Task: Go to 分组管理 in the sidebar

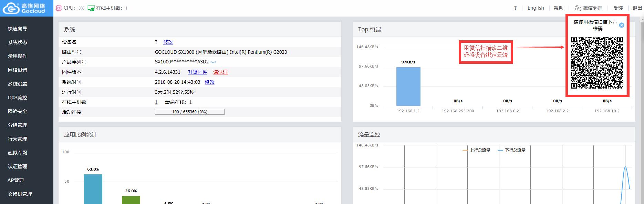Action: click(x=18, y=125)
